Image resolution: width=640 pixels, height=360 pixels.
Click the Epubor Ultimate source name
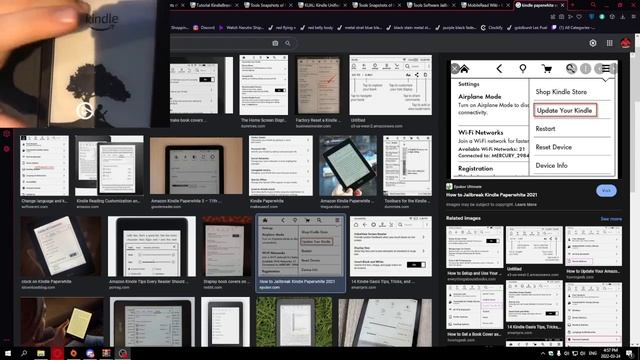(467, 187)
